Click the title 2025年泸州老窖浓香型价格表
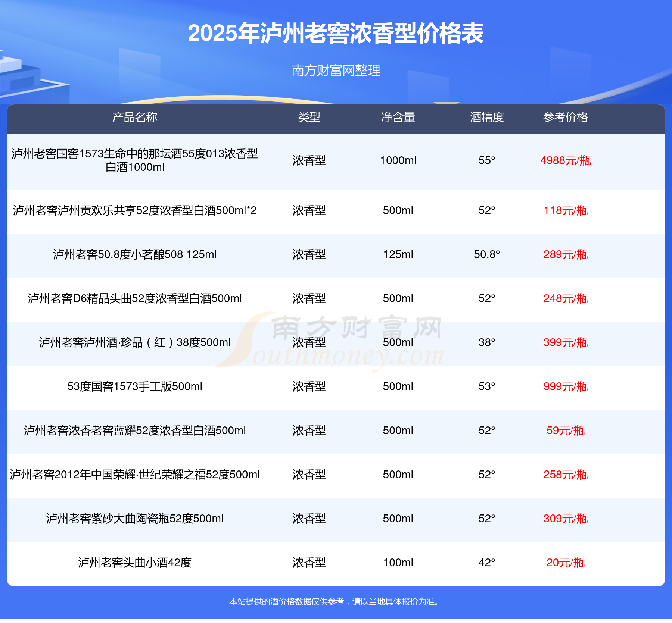The width and height of the screenshot is (672, 623). [336, 33]
